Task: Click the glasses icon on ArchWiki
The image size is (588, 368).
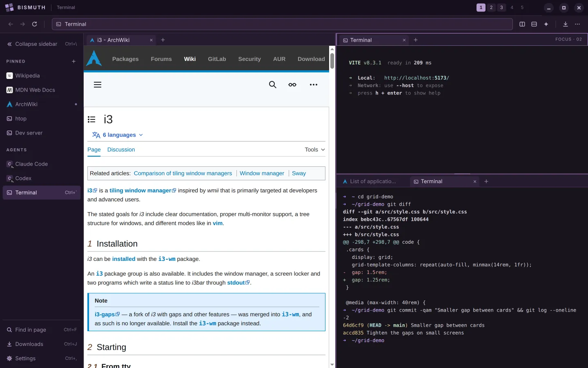Action: (292, 85)
